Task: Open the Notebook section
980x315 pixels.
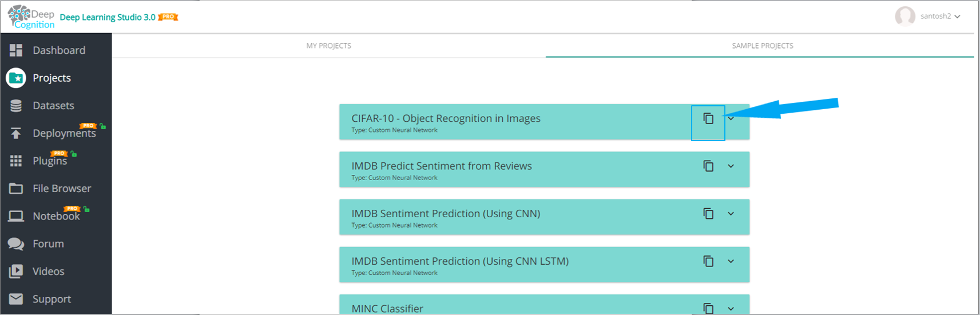Action: coord(55,216)
